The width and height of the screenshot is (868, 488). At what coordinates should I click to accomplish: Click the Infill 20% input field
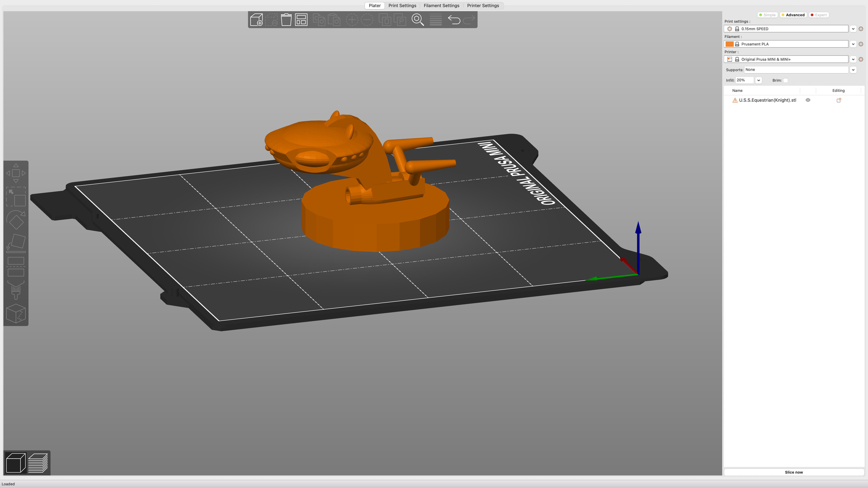point(744,80)
